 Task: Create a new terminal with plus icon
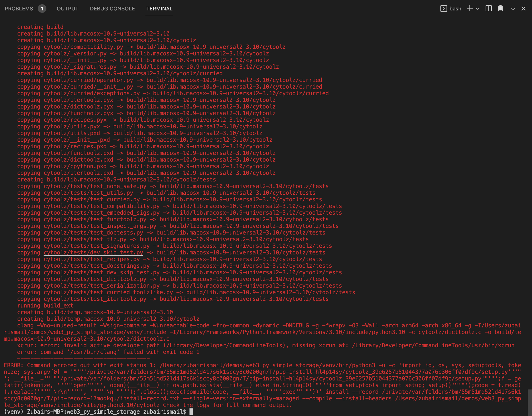[470, 9]
